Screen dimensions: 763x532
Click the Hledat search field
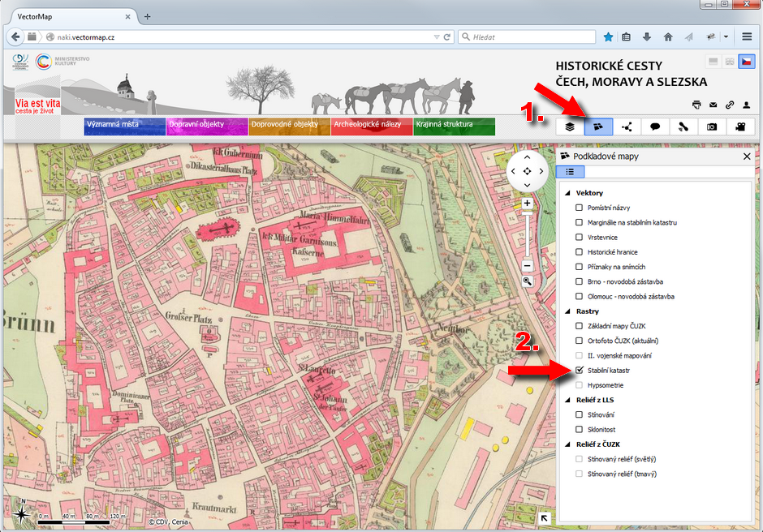pos(527,37)
